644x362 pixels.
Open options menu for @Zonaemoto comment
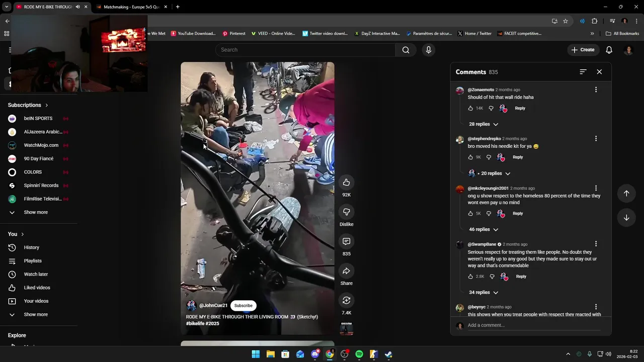pyautogui.click(x=596, y=89)
